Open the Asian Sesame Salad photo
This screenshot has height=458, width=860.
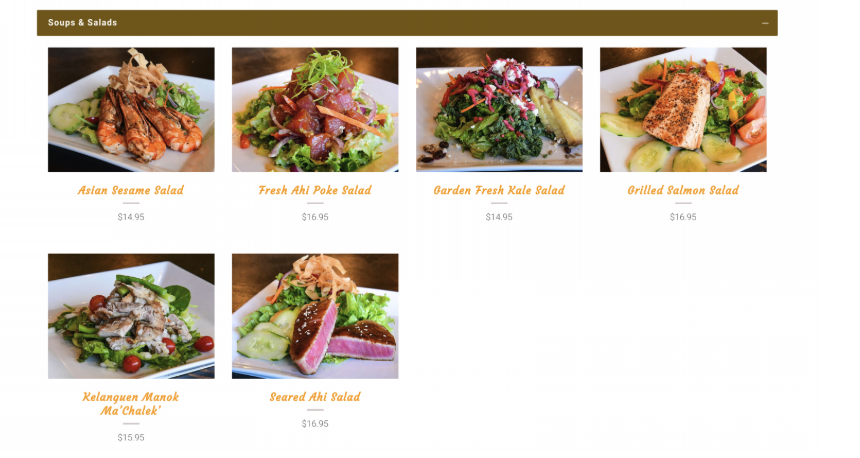point(131,110)
